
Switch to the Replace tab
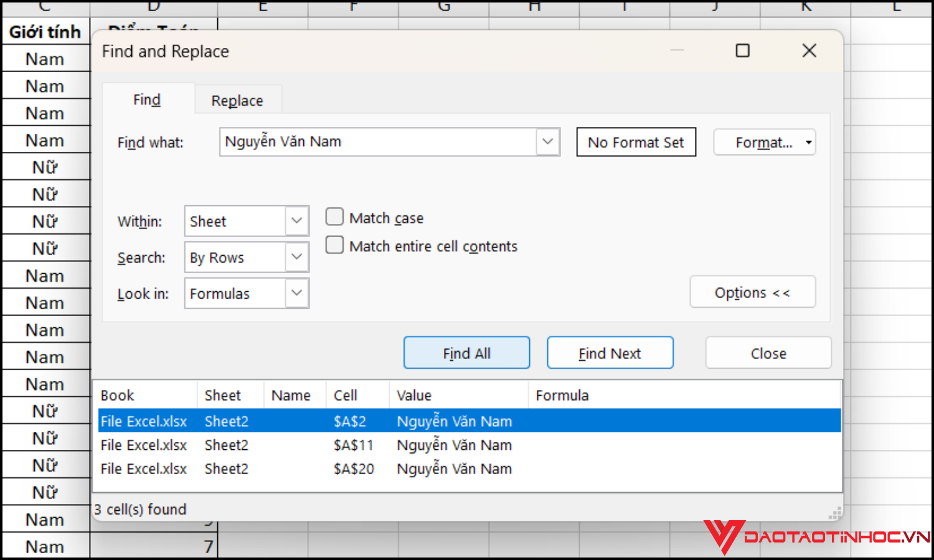tap(237, 101)
